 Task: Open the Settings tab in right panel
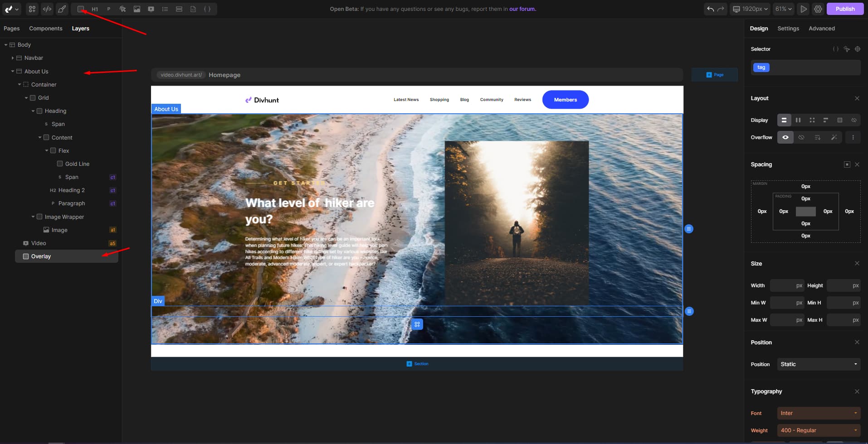788,28
